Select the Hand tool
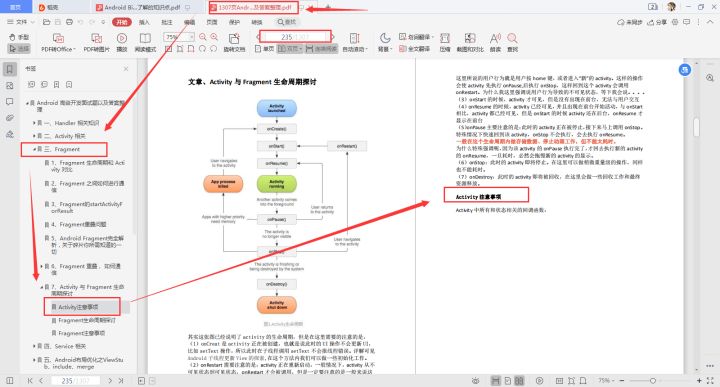 pos(19,37)
